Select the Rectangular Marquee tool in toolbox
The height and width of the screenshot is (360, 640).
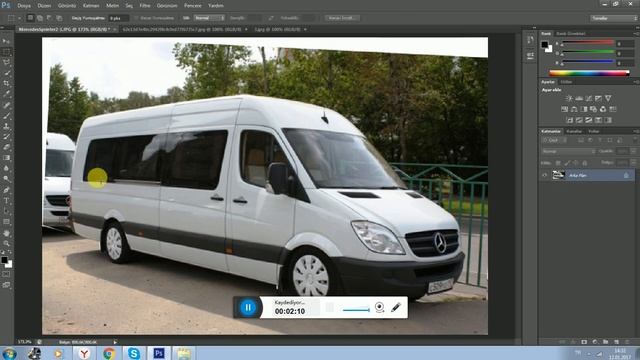(7, 52)
